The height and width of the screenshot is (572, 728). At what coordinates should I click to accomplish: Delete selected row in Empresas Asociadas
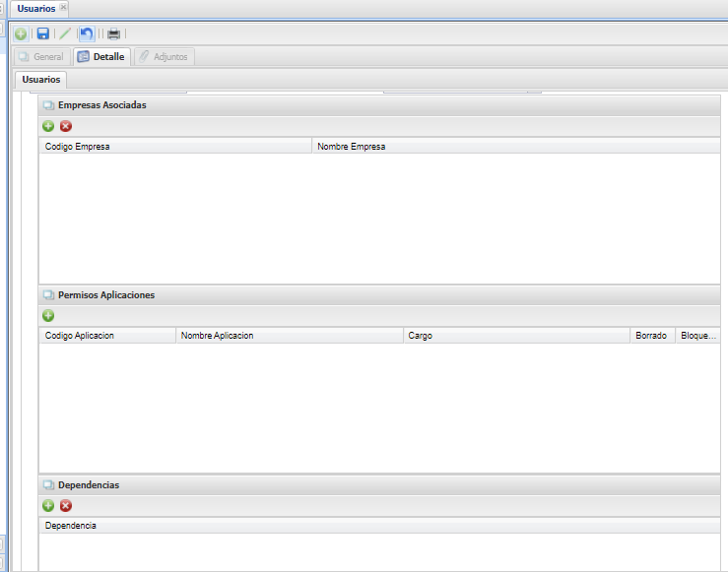click(66, 126)
